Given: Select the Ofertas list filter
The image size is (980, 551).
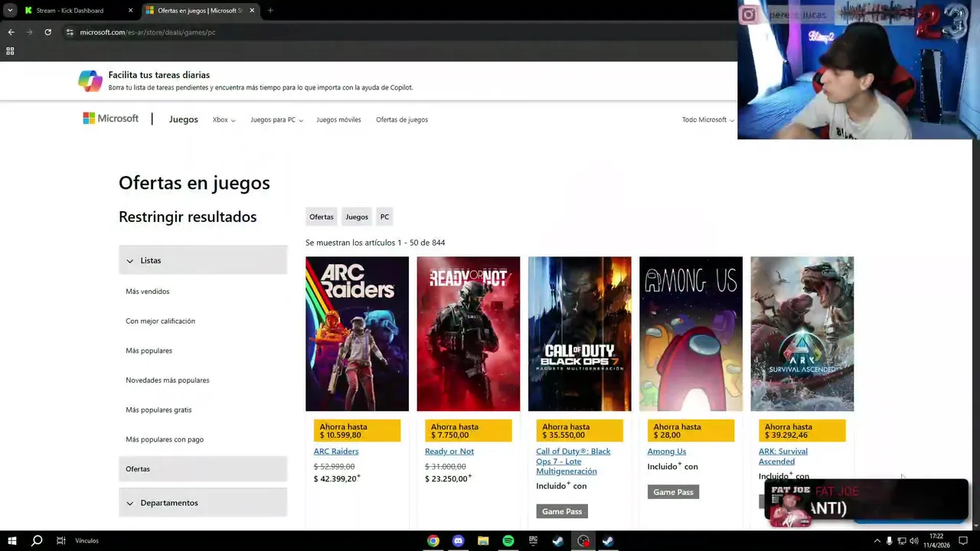Looking at the screenshot, I should 203,469.
